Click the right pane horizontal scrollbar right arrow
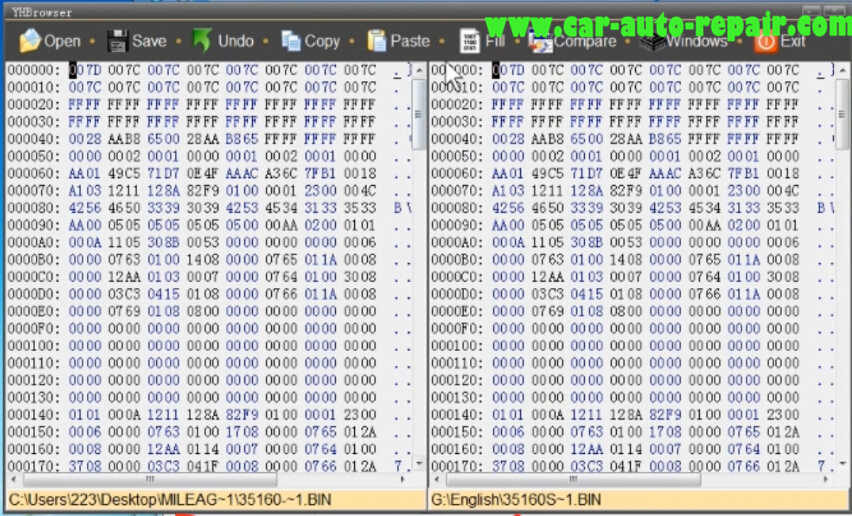 pyautogui.click(x=826, y=479)
